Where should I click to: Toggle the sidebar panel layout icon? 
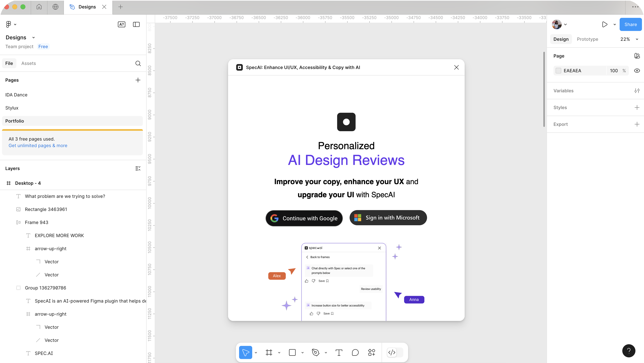[x=136, y=24]
